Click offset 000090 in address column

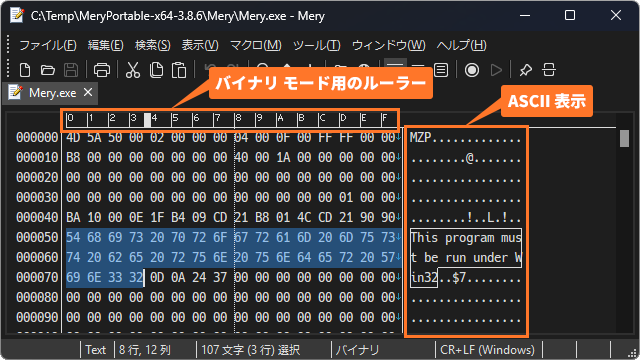(37, 318)
